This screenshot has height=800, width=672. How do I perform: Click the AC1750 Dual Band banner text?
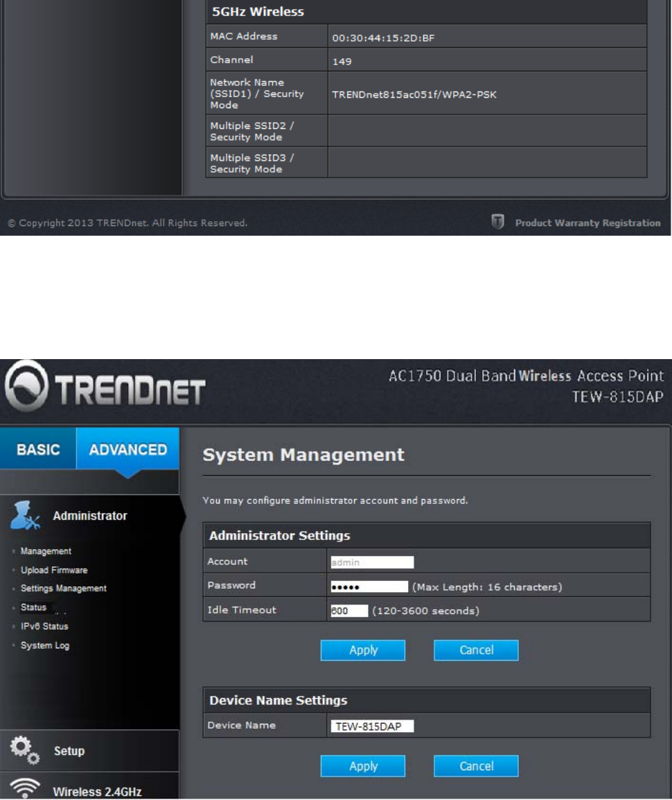tap(527, 376)
